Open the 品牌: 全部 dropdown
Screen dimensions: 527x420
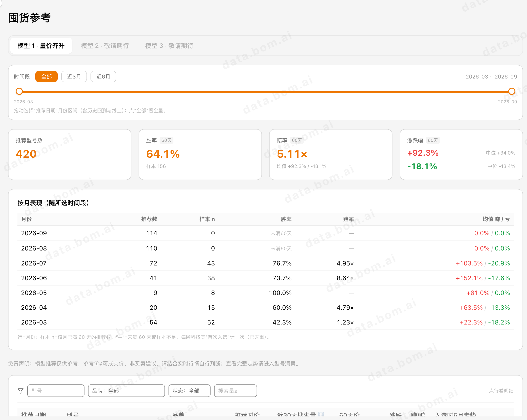point(126,391)
